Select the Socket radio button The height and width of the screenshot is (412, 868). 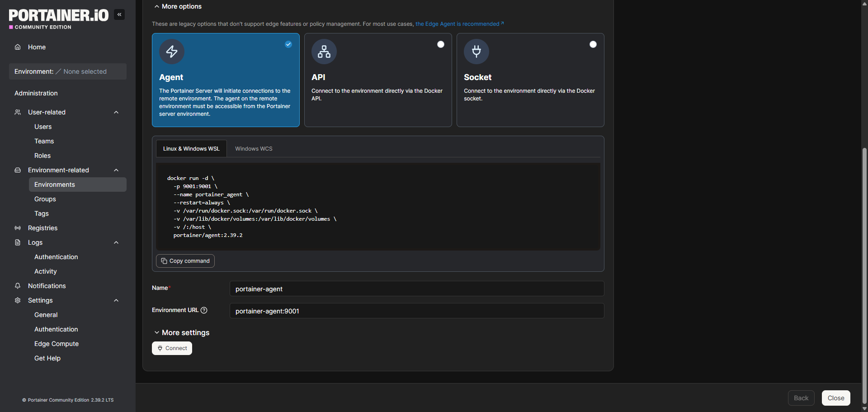tap(593, 44)
